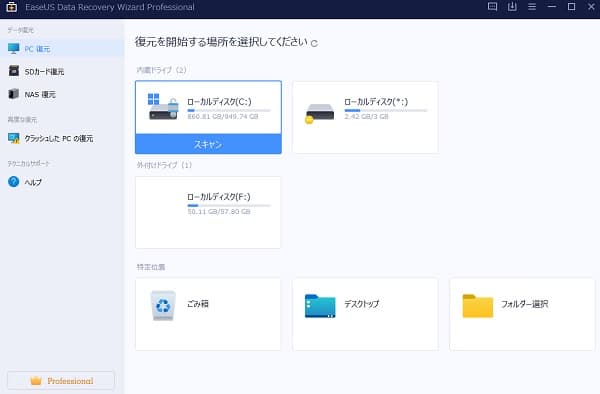Click the 特定位置 section label
The width and height of the screenshot is (600, 394).
[151, 267]
